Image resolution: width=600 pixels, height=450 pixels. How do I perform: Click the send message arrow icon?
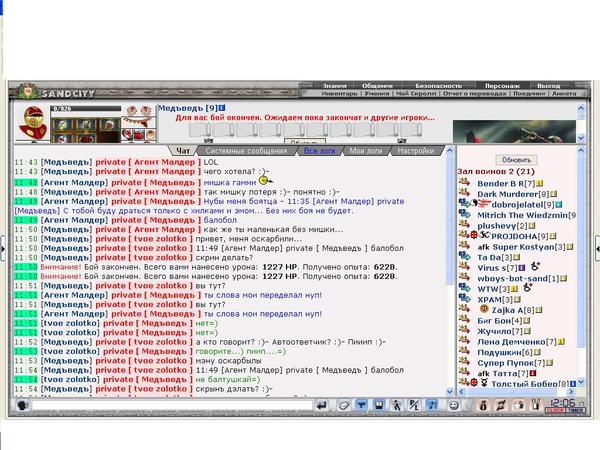point(320,405)
